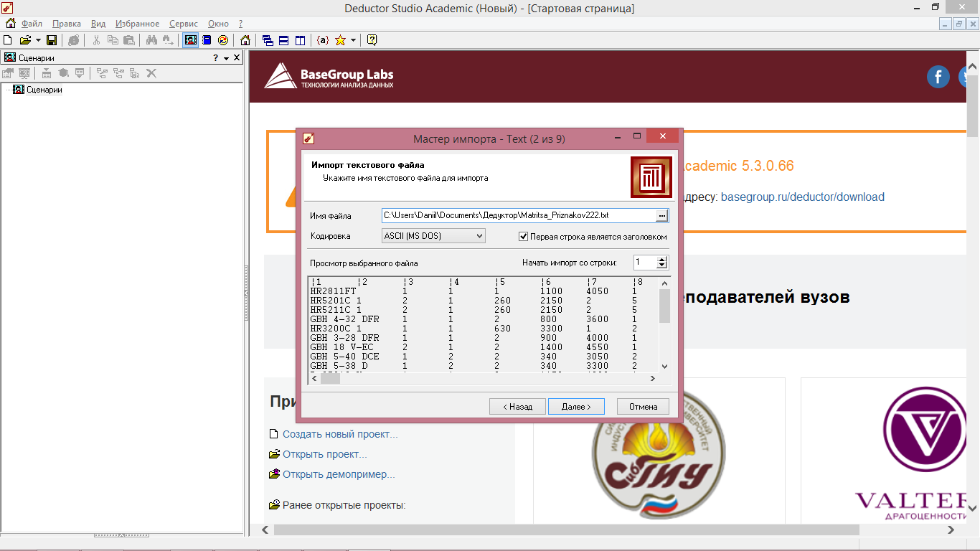The width and height of the screenshot is (980, 551).
Task: Toggle the Scenarios panel toolbar button
Action: (x=190, y=40)
